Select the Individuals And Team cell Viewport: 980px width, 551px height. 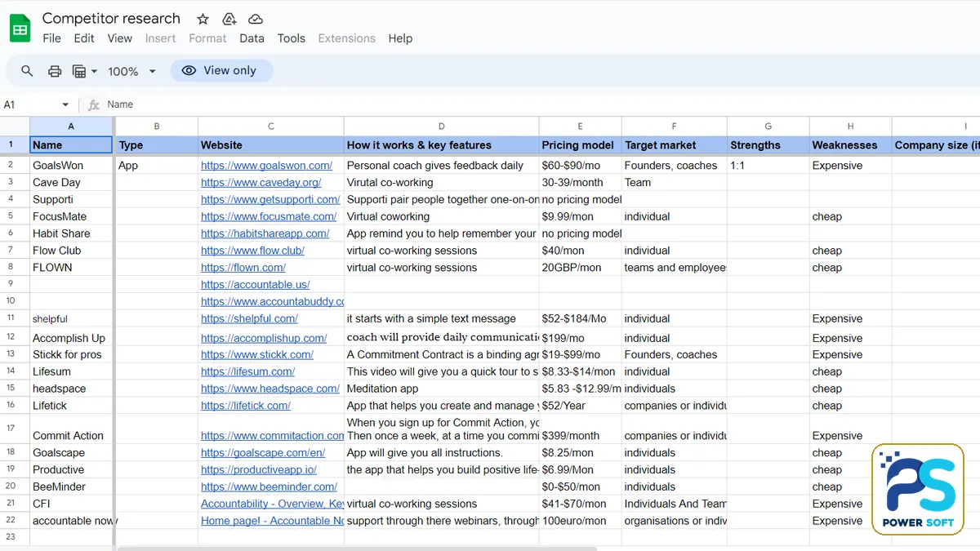pyautogui.click(x=675, y=504)
